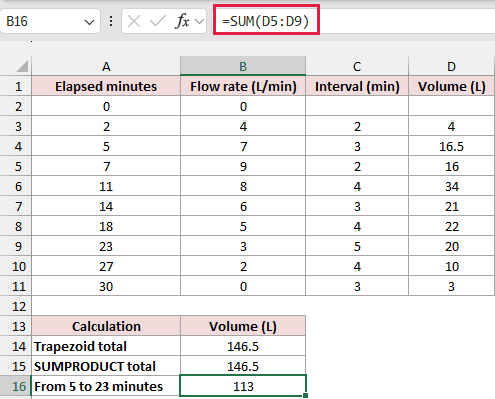Select empty cell D2

tap(452, 106)
